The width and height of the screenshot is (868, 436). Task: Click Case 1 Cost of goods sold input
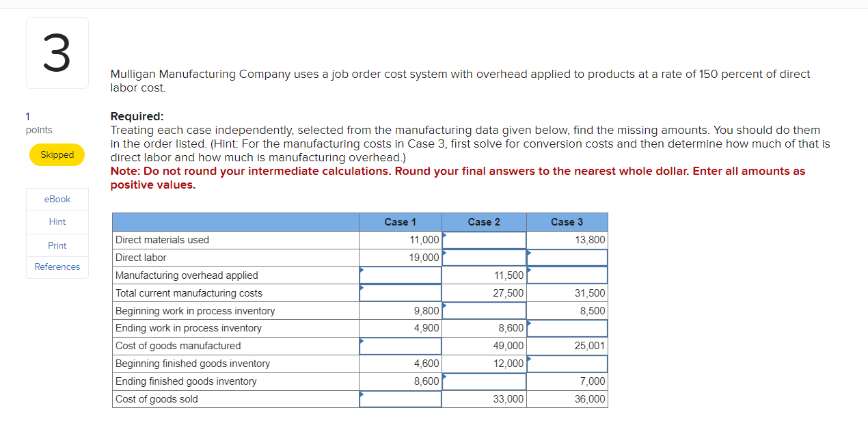click(x=401, y=399)
